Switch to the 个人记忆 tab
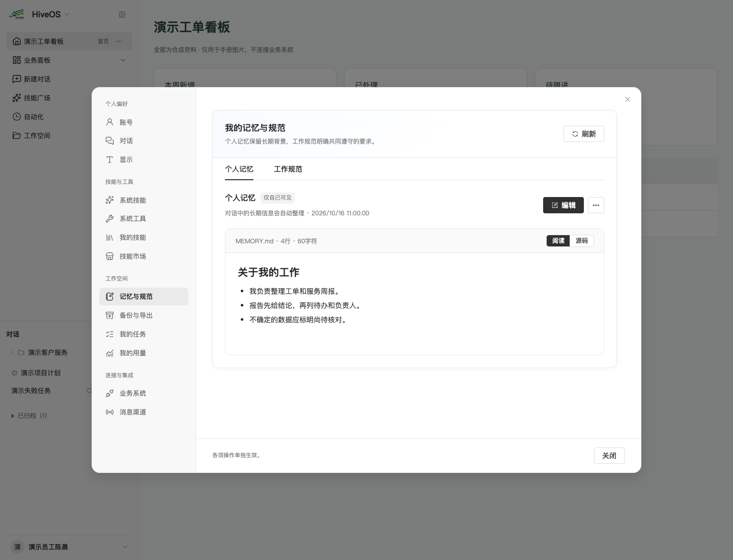 [x=239, y=169]
